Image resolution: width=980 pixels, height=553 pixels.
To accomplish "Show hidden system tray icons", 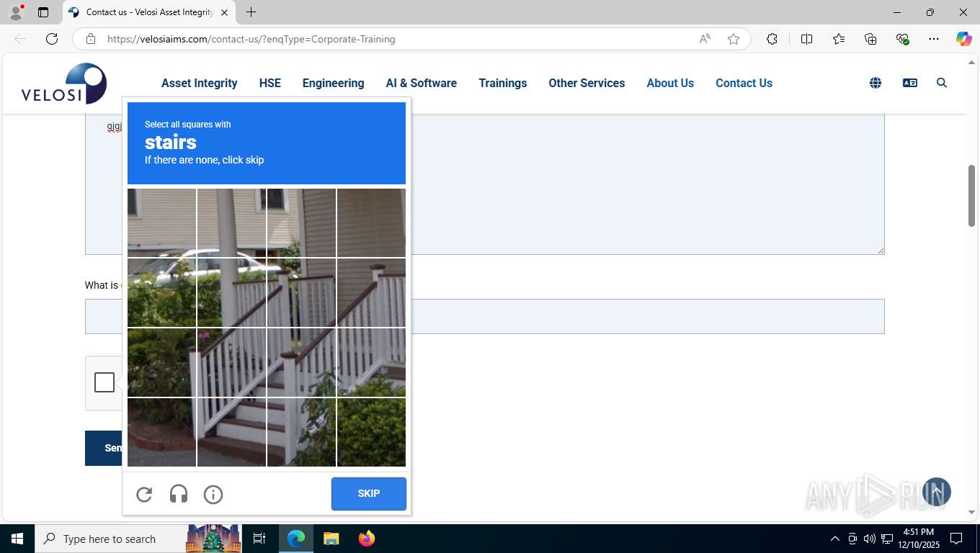I will click(x=834, y=539).
